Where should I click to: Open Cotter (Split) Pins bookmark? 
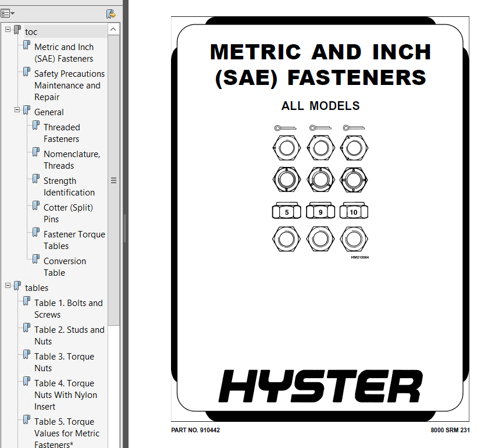68,214
